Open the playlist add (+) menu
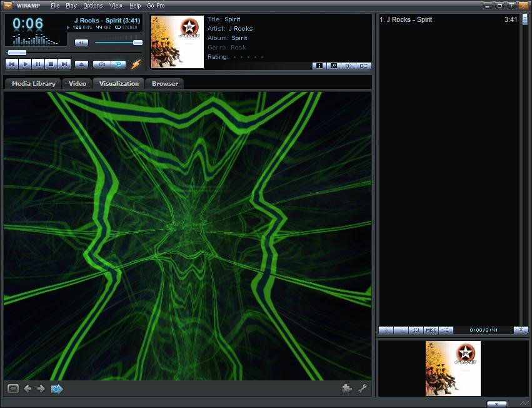The image size is (532, 408). click(386, 330)
